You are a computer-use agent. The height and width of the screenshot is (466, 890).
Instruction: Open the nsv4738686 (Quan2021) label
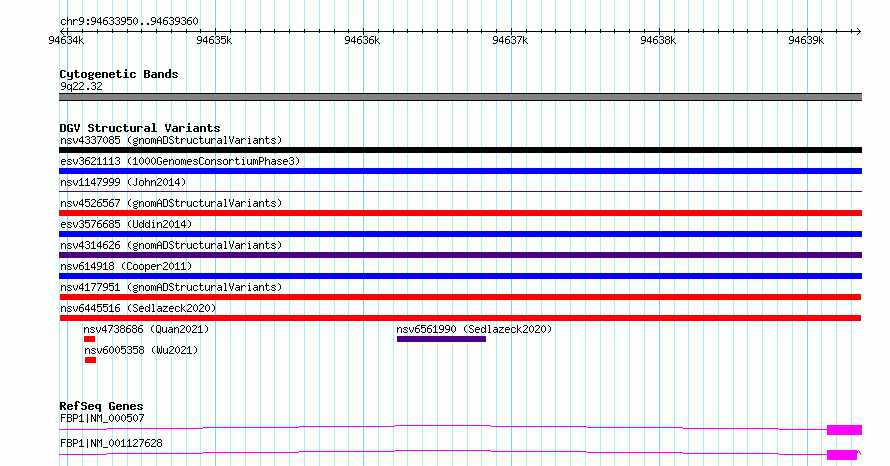coord(146,329)
